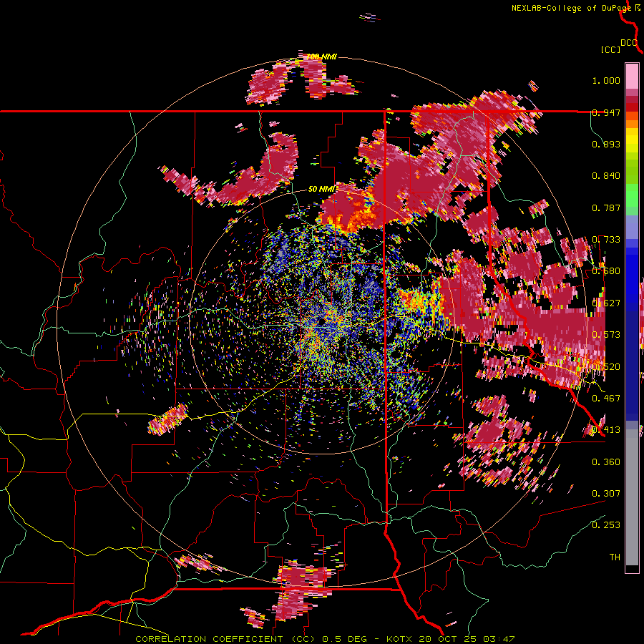Pick the bright green segment of color bar
The image size is (644, 644).
click(x=632, y=195)
